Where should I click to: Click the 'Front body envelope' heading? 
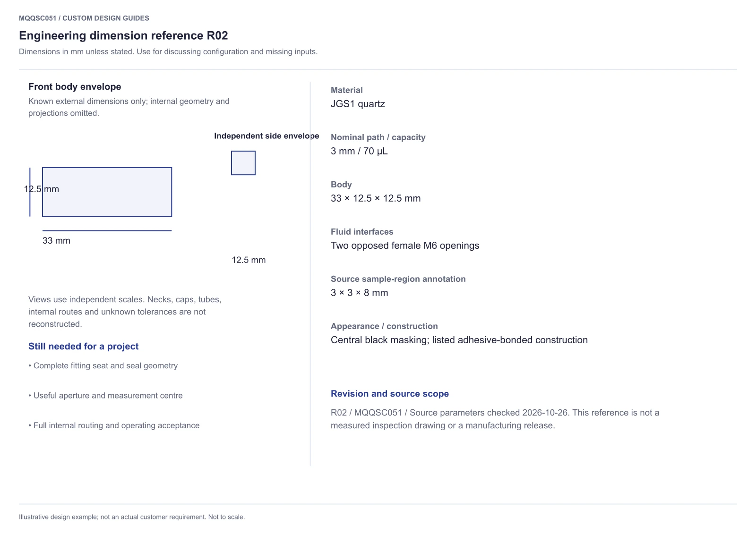(75, 86)
